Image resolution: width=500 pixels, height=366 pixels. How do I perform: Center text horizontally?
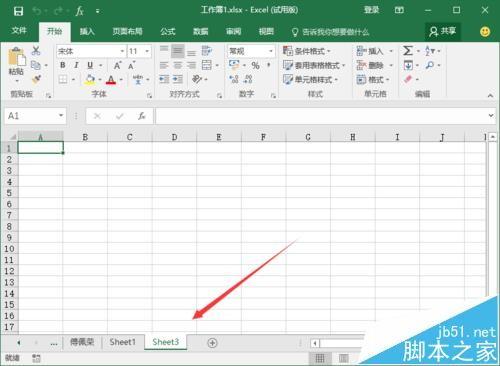pos(178,65)
